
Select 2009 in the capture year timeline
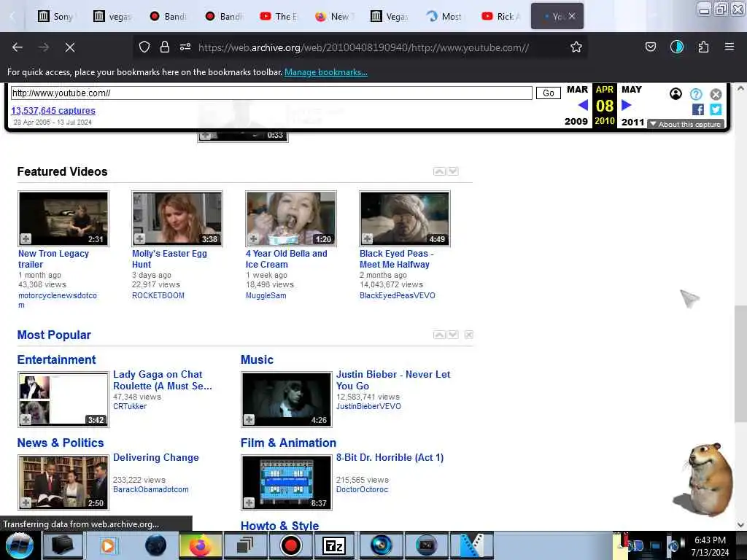[x=576, y=122]
